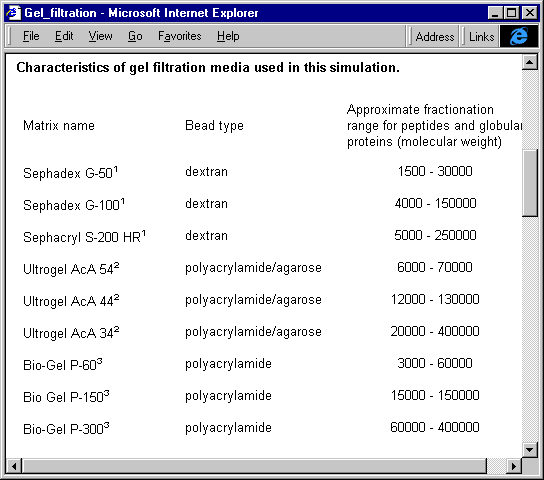Click the horizontal scrollbar thumb
544x480 pixels.
(254, 466)
